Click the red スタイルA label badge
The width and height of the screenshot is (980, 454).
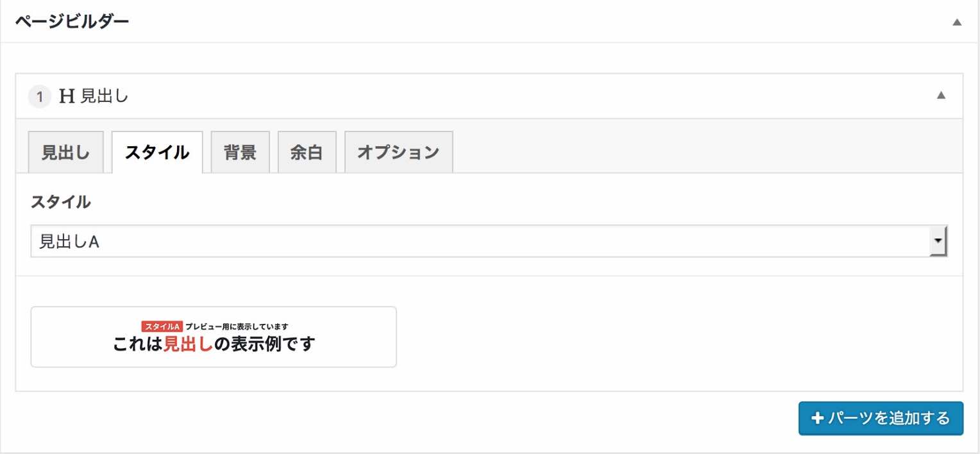point(162,326)
